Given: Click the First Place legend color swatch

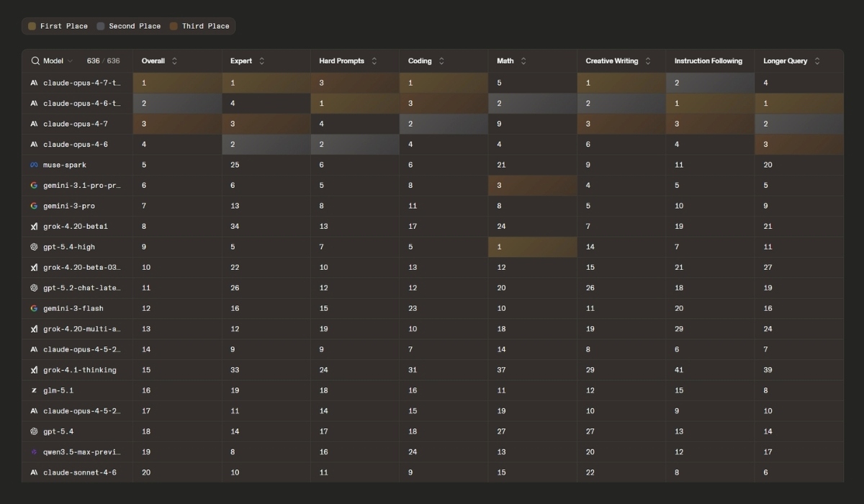Looking at the screenshot, I should coord(32,26).
